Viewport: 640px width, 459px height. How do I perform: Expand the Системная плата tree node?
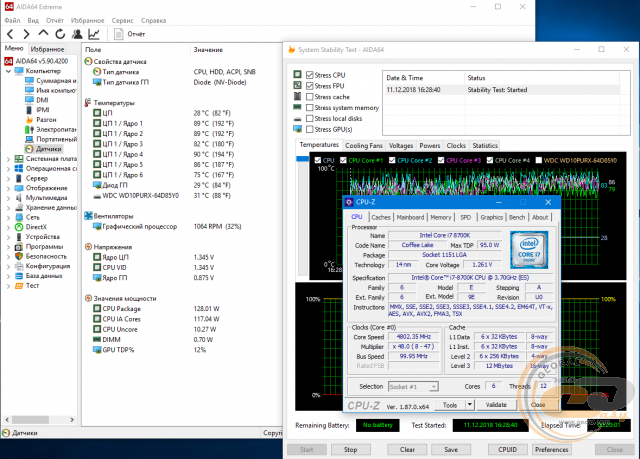(x=8, y=159)
